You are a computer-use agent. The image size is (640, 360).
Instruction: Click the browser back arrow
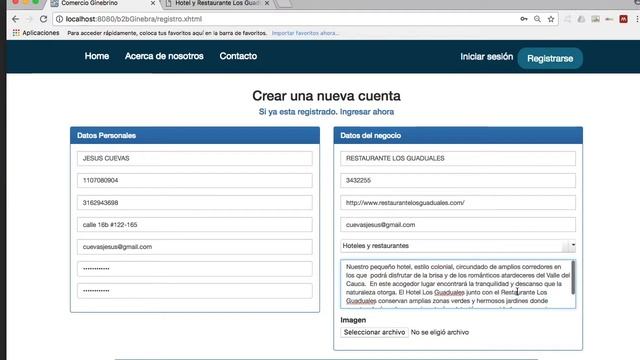tap(16, 19)
